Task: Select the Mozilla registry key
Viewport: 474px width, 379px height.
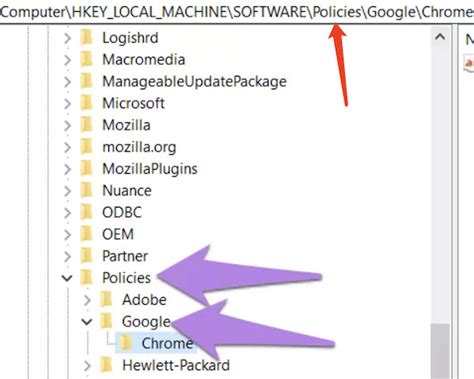Action: coord(126,125)
